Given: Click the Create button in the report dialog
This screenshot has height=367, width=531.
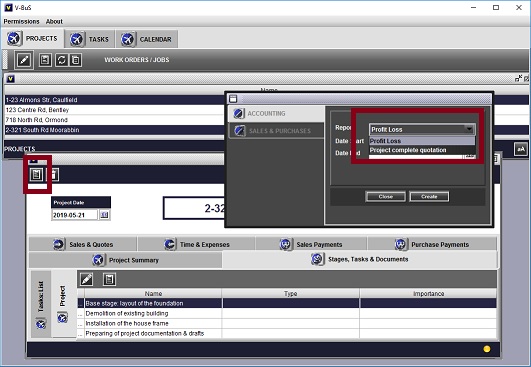Looking at the screenshot, I should click(x=429, y=196).
